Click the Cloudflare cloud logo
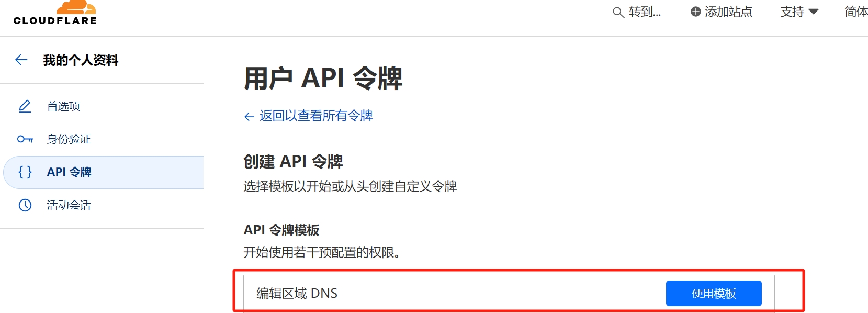The height and width of the screenshot is (313, 868). tap(76, 7)
